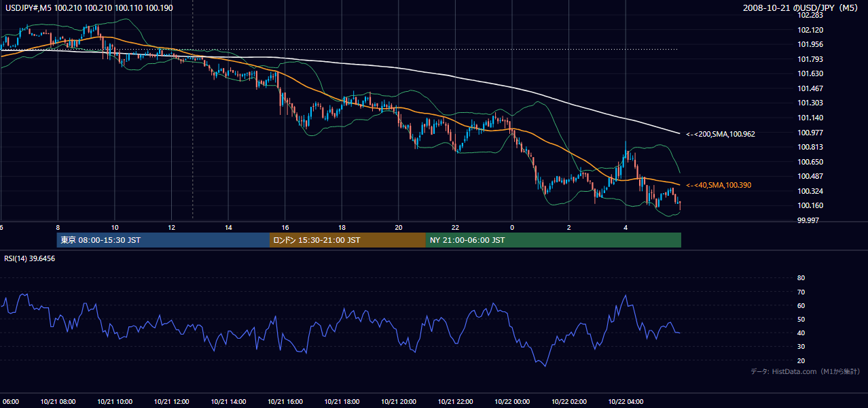
Task: Click the HistData.com data source credit
Action: click(x=806, y=371)
